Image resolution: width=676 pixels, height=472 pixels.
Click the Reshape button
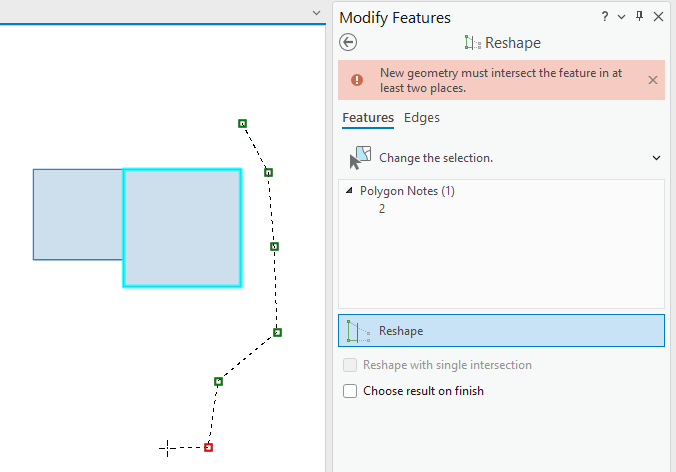pyautogui.click(x=501, y=331)
